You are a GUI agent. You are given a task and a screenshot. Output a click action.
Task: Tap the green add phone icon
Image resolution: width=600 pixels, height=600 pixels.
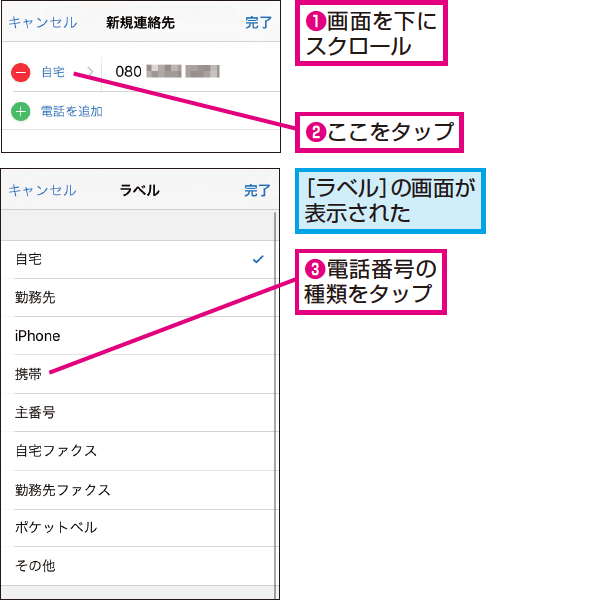pos(21,112)
